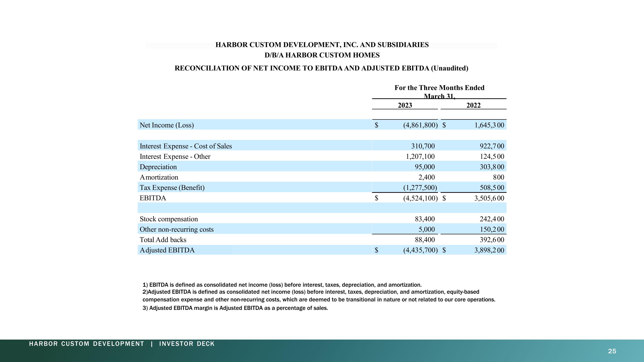Click the depreciation value 95,000
Screen dimensions: 644x362
425,167
